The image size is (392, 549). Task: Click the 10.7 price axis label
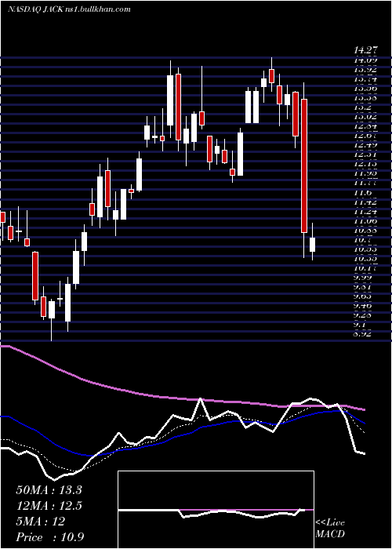[x=362, y=240]
